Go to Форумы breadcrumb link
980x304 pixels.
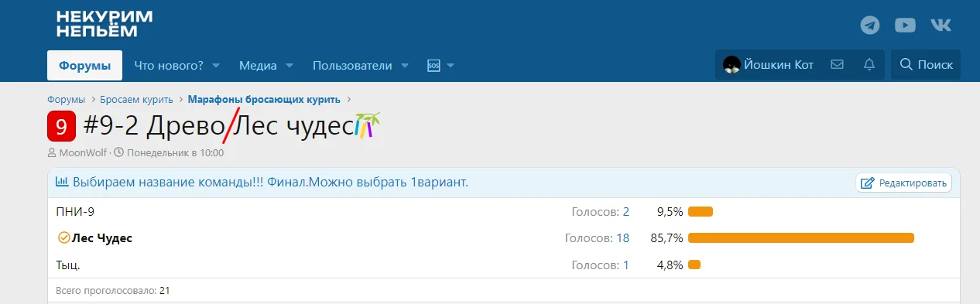pos(66,100)
